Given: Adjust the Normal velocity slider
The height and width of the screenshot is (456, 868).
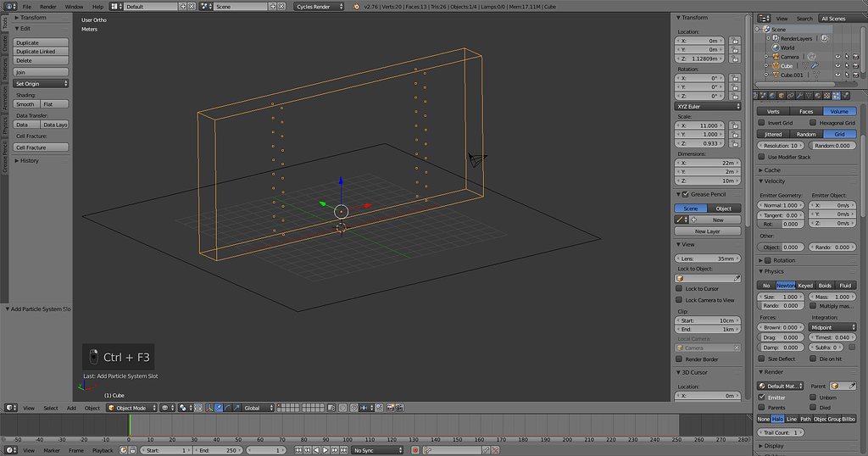Looking at the screenshot, I should pyautogui.click(x=781, y=205).
